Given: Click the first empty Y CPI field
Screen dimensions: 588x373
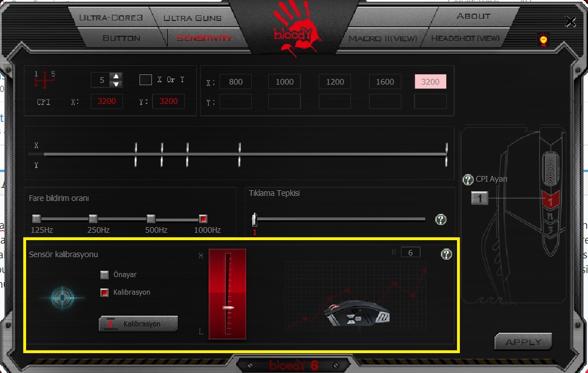Looking at the screenshot, I should coord(235,102).
